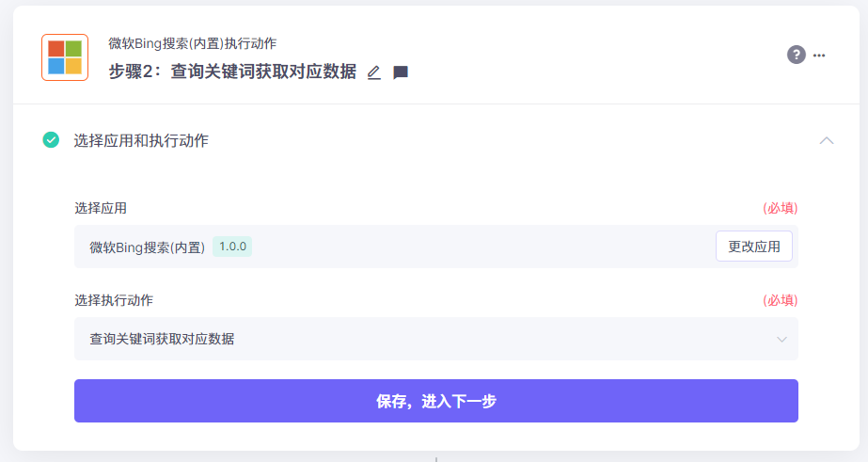Click the step title 步骤2：查询关键词获取对应数据
Screen dimensions: 868x462
coord(233,72)
